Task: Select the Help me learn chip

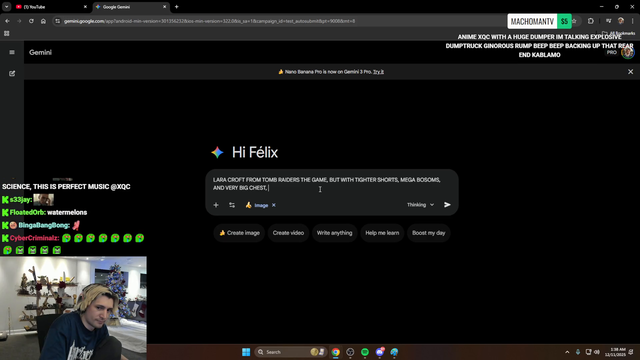Action: (382, 233)
